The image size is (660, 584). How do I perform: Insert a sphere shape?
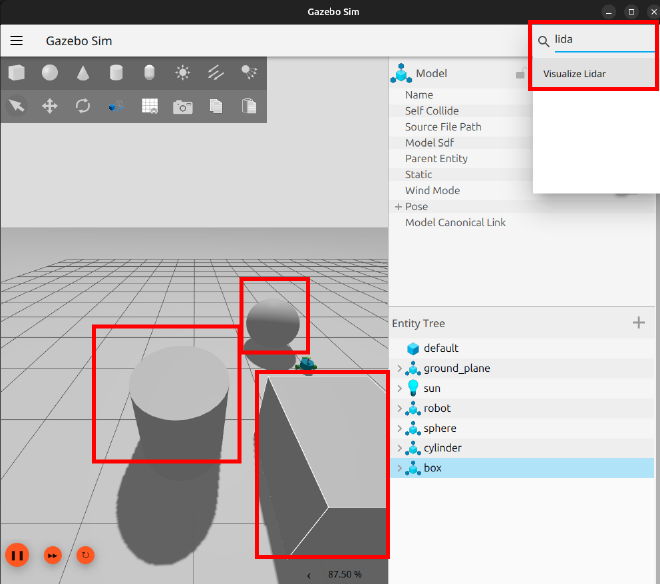pyautogui.click(x=50, y=72)
